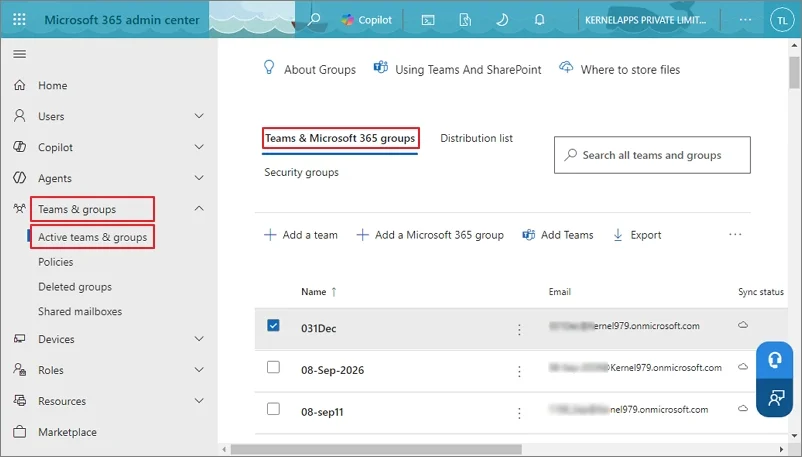The image size is (802, 457).
Task: Sort by the Name column header
Action: point(314,292)
